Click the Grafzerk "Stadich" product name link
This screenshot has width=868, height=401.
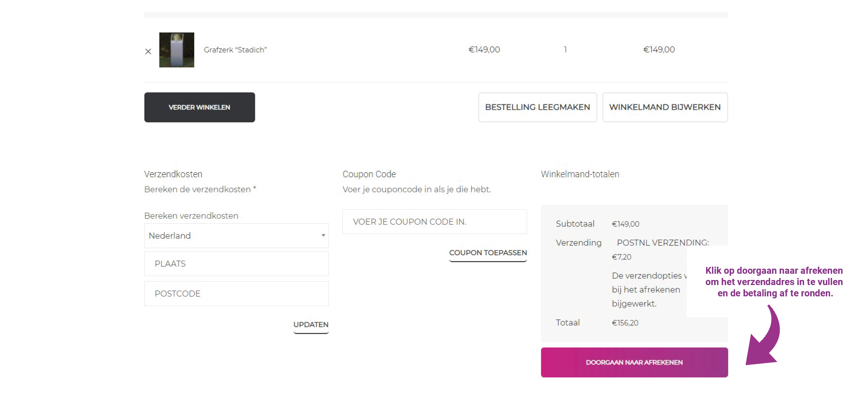coord(235,50)
